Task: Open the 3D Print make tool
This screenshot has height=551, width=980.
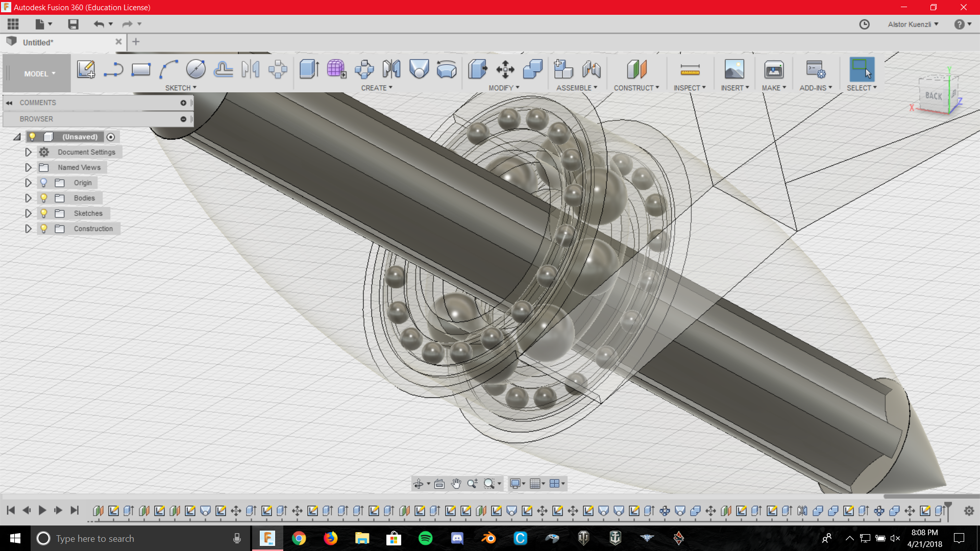Action: click(x=774, y=69)
